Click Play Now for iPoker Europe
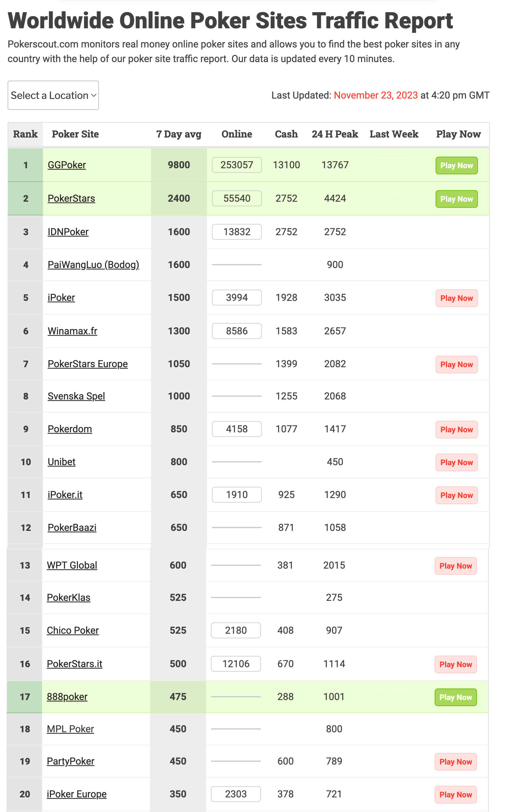This screenshot has height=812, width=505. pos(455,795)
